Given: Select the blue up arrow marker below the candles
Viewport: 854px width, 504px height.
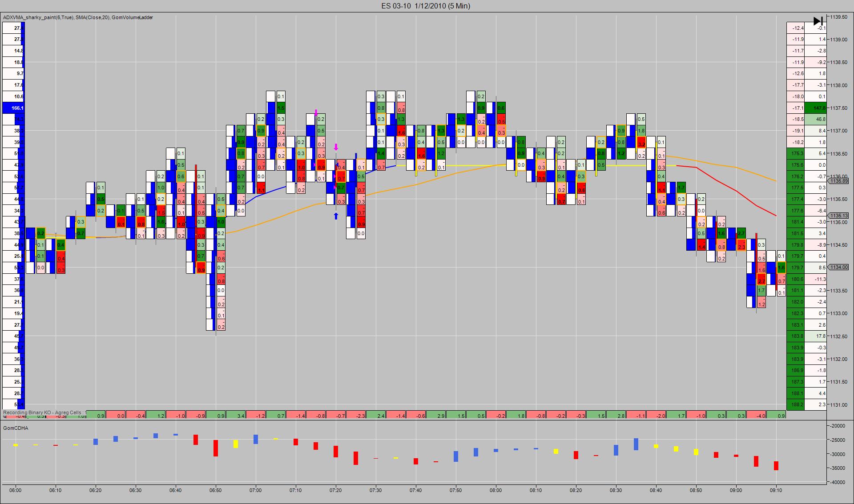Looking at the screenshot, I should [336, 216].
